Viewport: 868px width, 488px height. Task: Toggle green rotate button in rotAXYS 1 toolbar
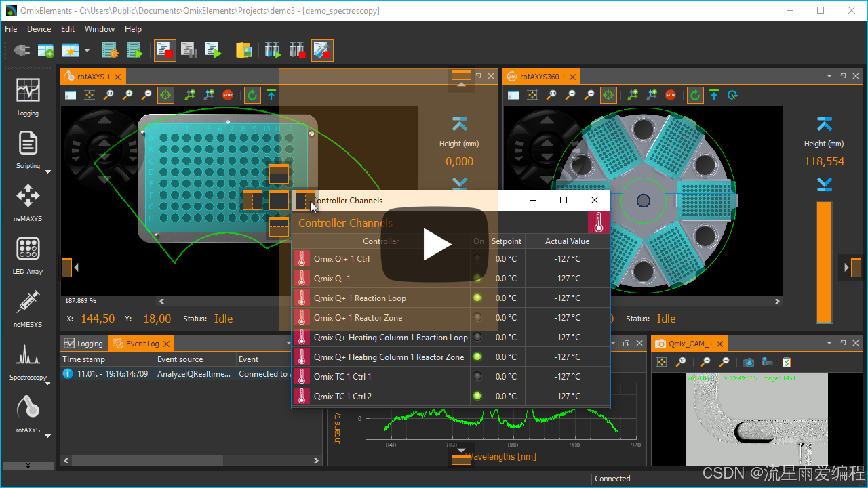[x=252, y=95]
